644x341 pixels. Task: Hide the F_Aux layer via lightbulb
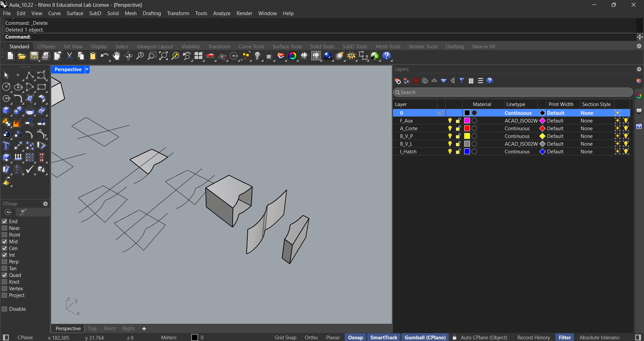(450, 121)
